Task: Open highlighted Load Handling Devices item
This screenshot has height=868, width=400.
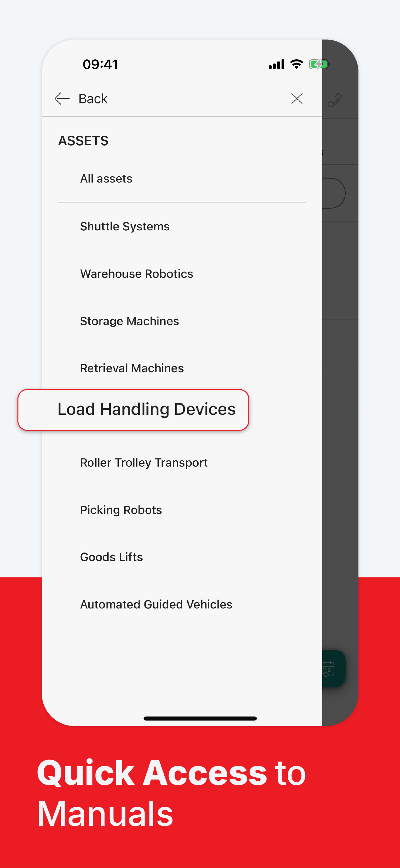Action: pyautogui.click(x=133, y=410)
